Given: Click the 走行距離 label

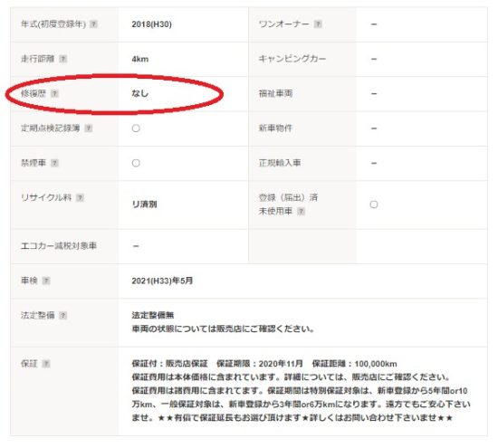Looking at the screenshot, I should tap(38, 59).
